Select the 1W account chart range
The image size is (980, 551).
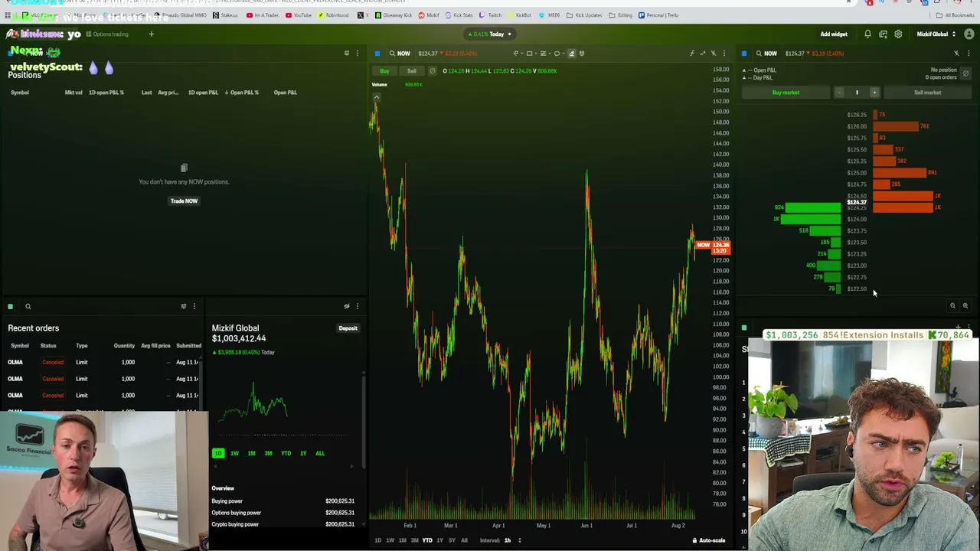click(234, 453)
